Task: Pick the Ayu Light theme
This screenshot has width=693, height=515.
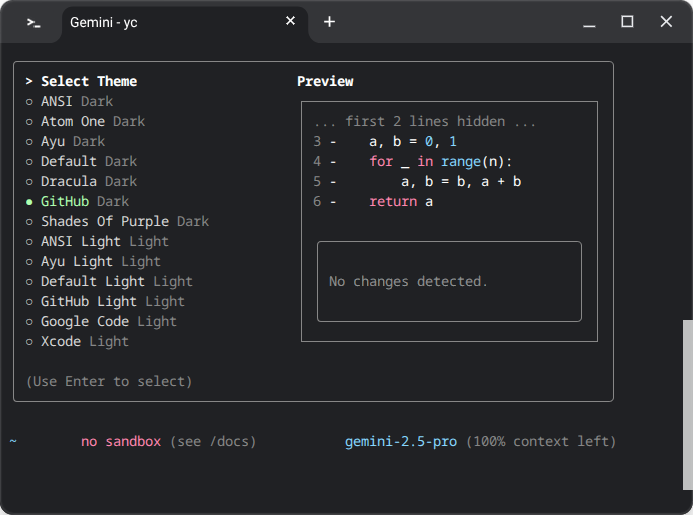Action: click(x=93, y=261)
